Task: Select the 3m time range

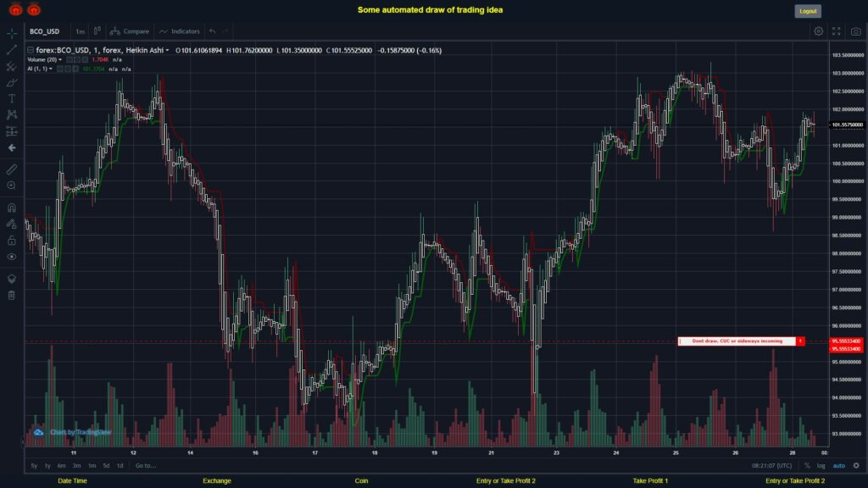Action: point(77,466)
